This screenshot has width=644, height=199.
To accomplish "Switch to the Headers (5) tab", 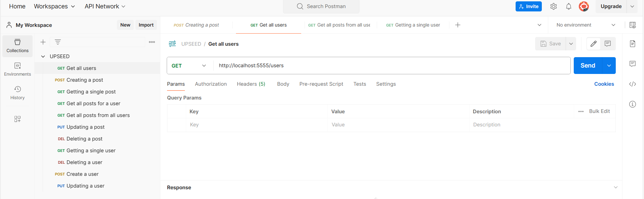I will (x=251, y=84).
